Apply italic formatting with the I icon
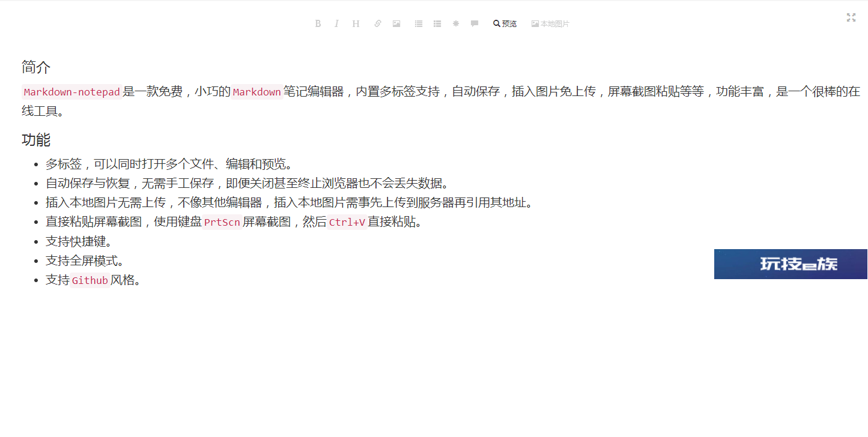 (x=336, y=24)
